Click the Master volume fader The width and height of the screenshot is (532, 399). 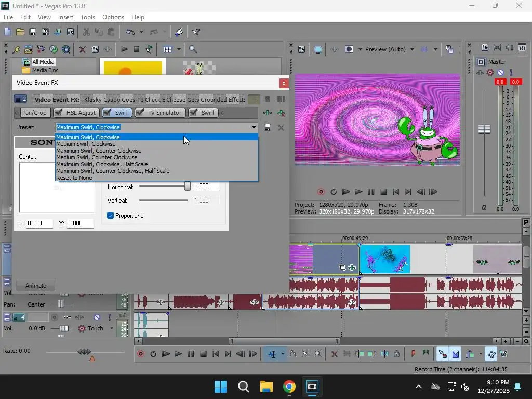[x=484, y=129]
